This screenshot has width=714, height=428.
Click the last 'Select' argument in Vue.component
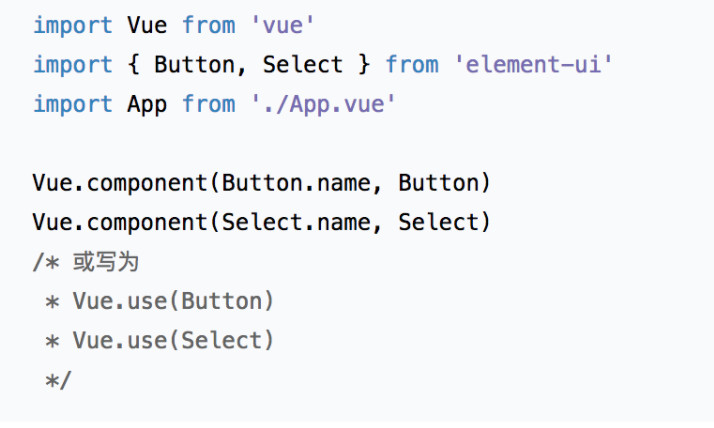(x=439, y=222)
